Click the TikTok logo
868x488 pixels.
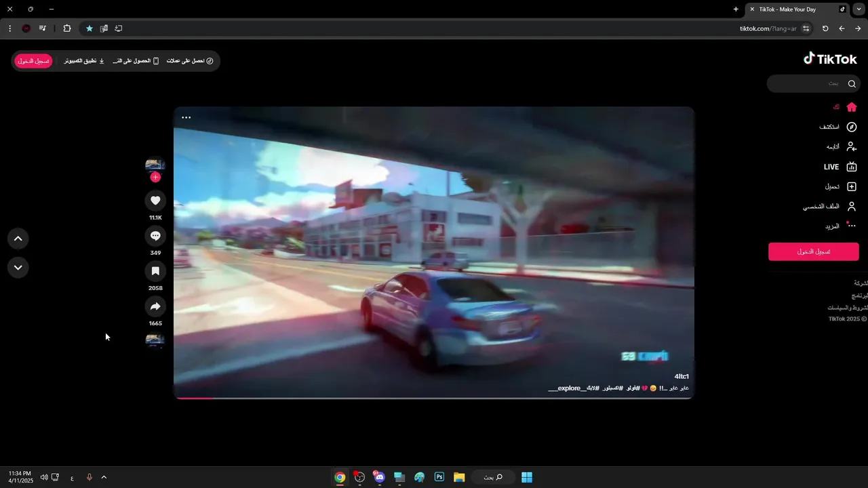tap(830, 59)
